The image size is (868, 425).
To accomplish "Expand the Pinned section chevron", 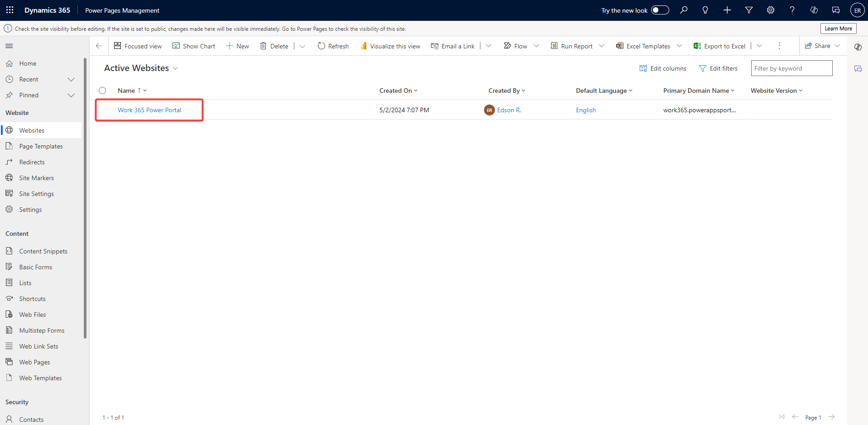I will click(71, 95).
